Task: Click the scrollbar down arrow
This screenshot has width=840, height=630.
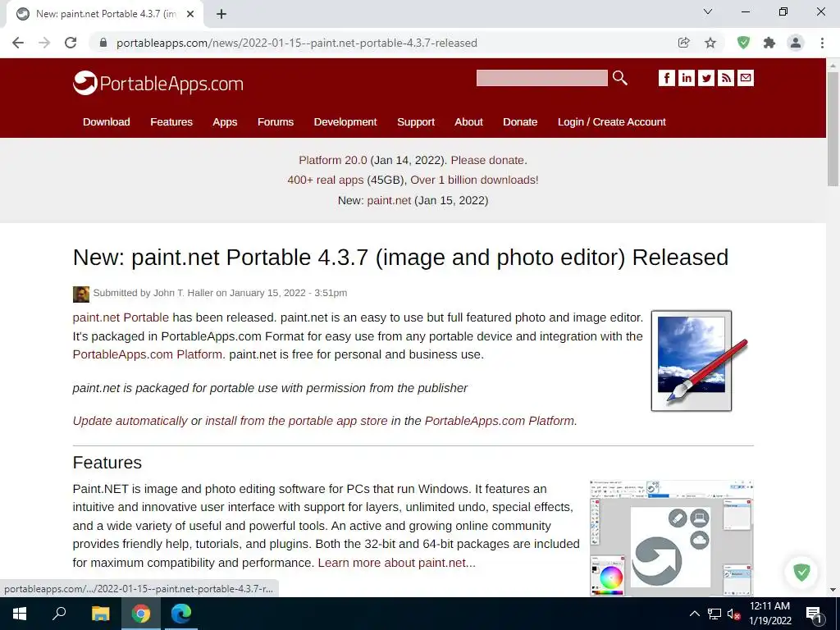Action: click(x=833, y=591)
